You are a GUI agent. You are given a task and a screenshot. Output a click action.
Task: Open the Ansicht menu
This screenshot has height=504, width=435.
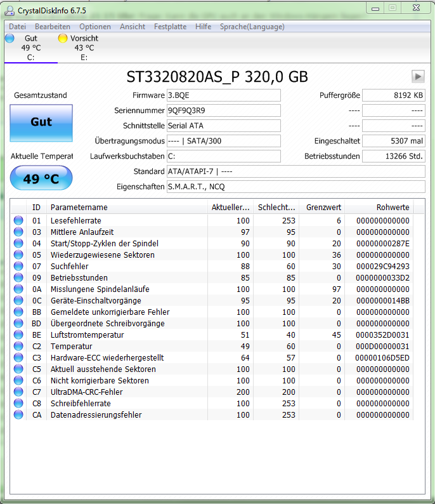133,27
